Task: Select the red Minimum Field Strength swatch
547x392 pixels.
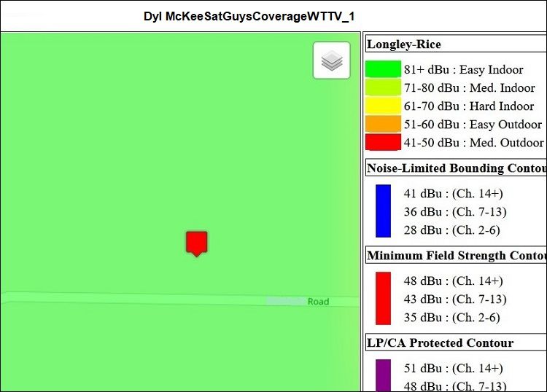Action: pos(383,299)
